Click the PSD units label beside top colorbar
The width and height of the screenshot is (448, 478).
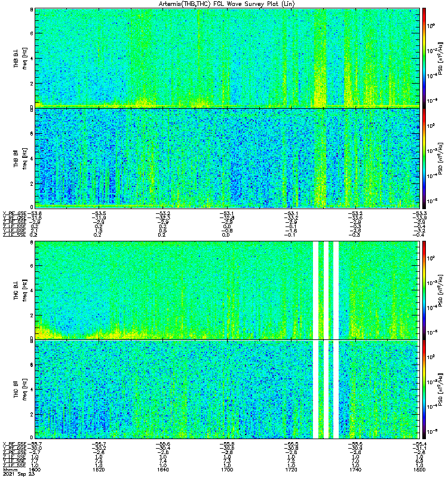coord(440,57)
